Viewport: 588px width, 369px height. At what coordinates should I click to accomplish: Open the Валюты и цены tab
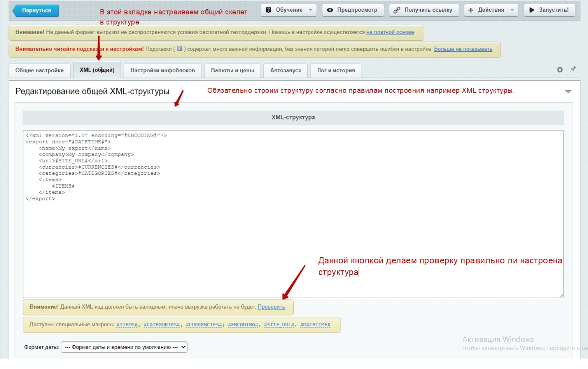point(232,71)
